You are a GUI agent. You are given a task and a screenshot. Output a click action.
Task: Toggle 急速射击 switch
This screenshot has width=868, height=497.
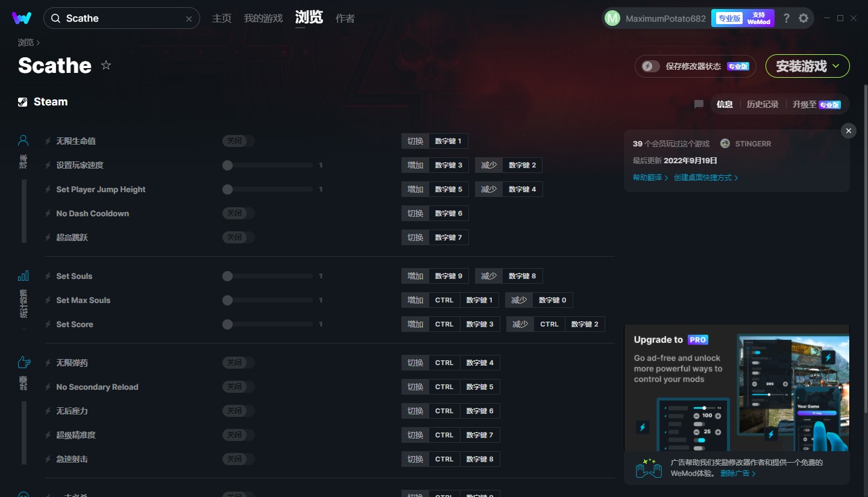pos(238,459)
